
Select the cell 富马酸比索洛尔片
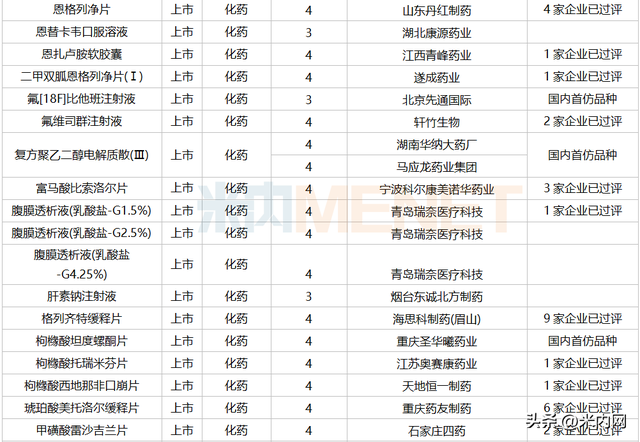82,189
